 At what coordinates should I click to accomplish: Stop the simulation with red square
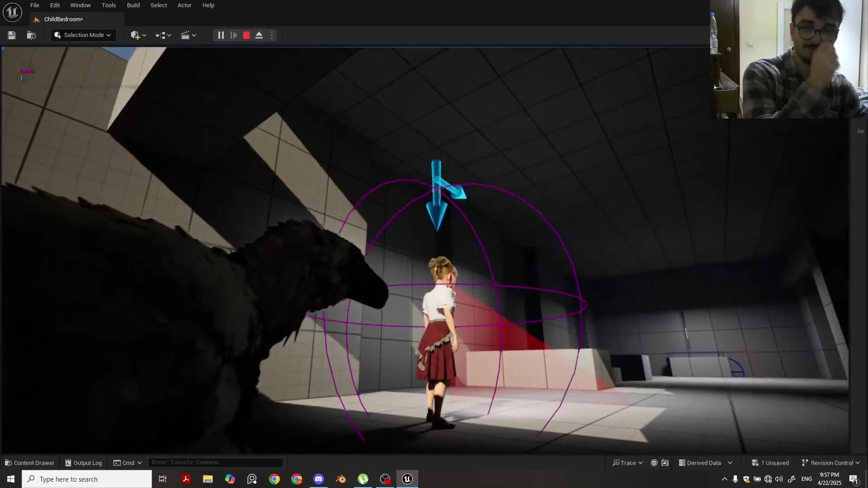click(x=246, y=35)
